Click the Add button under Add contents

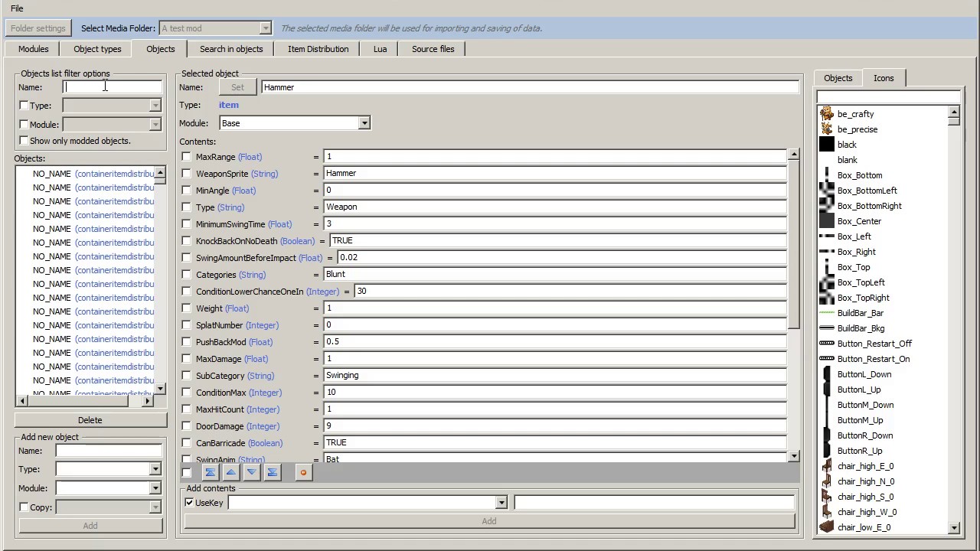point(489,521)
